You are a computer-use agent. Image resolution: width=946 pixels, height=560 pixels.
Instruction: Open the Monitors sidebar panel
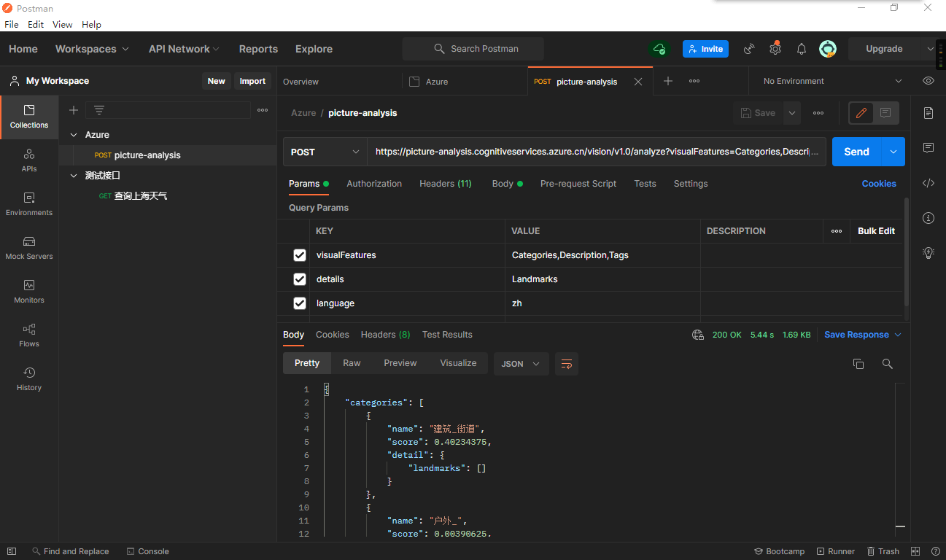tap(29, 292)
